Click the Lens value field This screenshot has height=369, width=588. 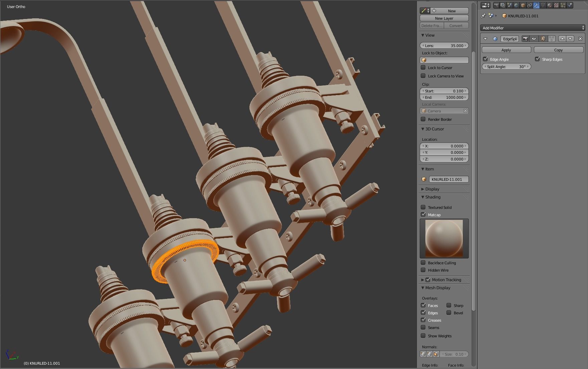tap(444, 46)
